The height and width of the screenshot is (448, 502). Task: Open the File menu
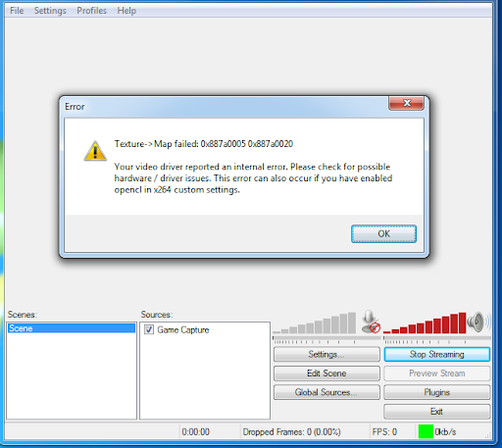(x=17, y=11)
